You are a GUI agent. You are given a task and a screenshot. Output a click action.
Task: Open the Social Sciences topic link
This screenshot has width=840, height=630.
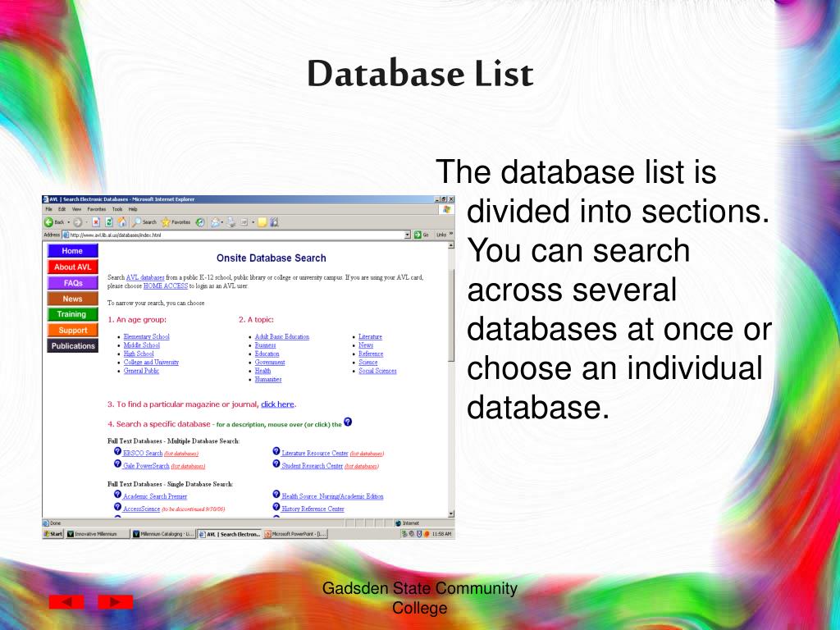(x=377, y=371)
